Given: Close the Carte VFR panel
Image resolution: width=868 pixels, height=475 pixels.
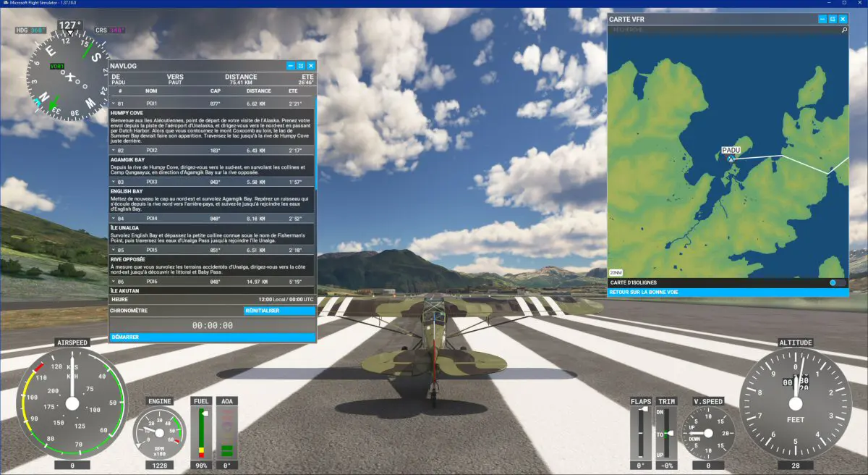Looking at the screenshot, I should point(843,19).
